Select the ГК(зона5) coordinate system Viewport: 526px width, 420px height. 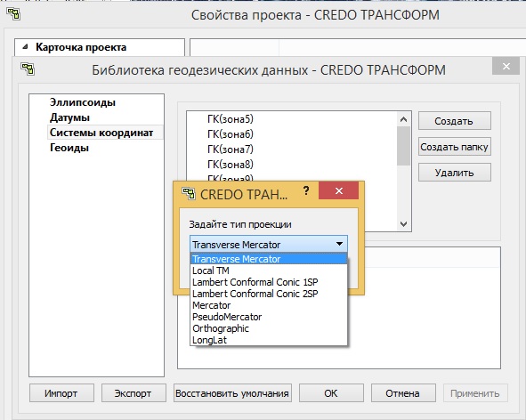click(231, 119)
